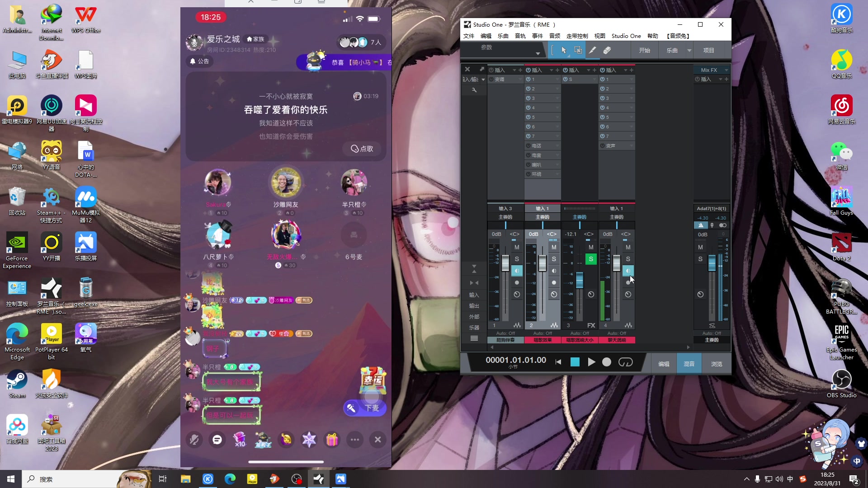Arm record on channel 唱歌效果
868x488 pixels.
[554, 282]
